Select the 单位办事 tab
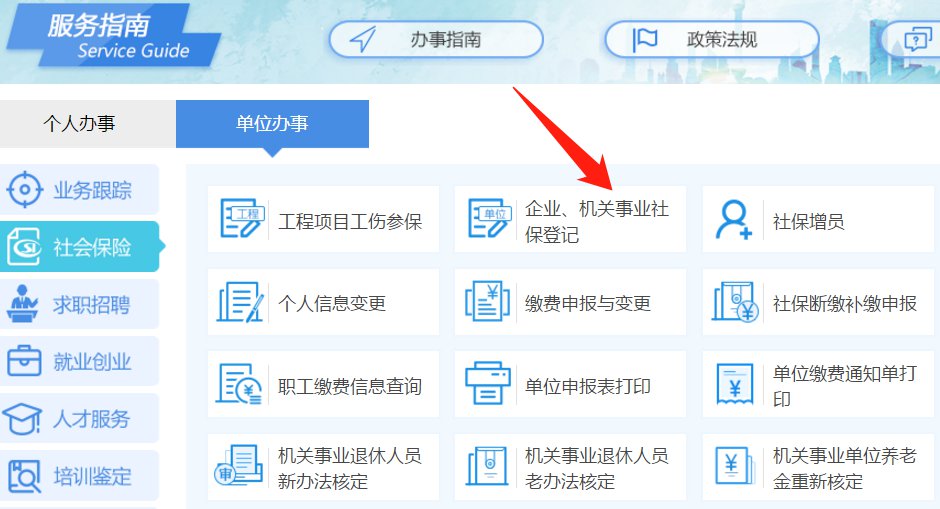 point(272,124)
